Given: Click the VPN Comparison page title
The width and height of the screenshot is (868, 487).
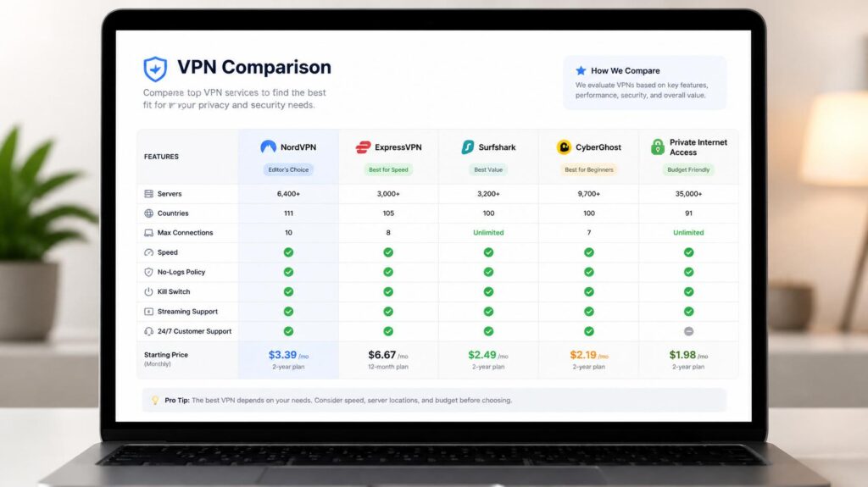Looking at the screenshot, I should pos(254,67).
